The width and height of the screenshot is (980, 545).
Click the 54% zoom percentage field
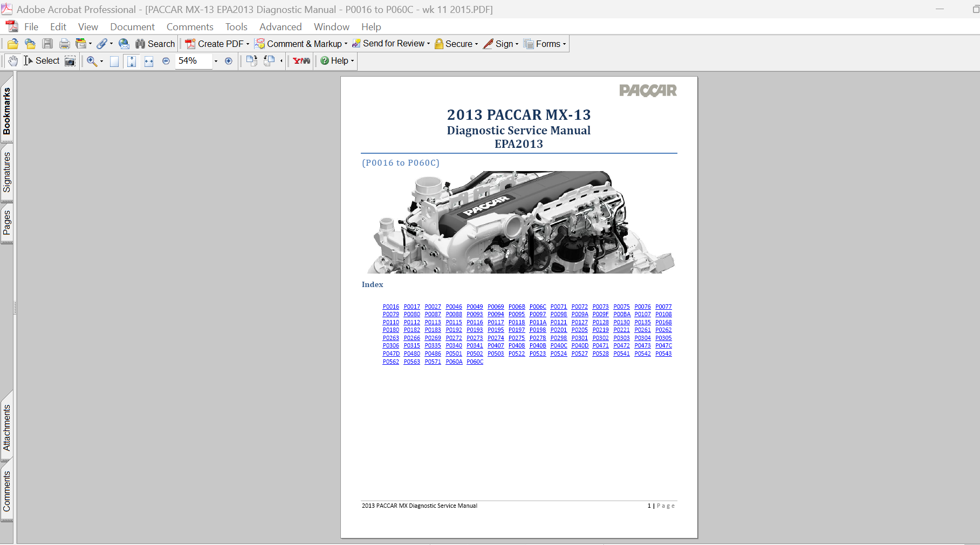click(193, 60)
